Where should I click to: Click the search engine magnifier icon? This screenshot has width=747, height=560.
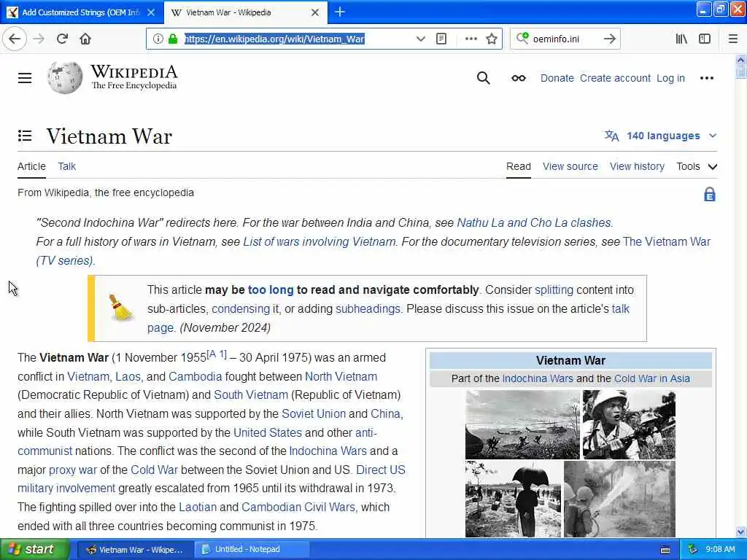tap(522, 38)
